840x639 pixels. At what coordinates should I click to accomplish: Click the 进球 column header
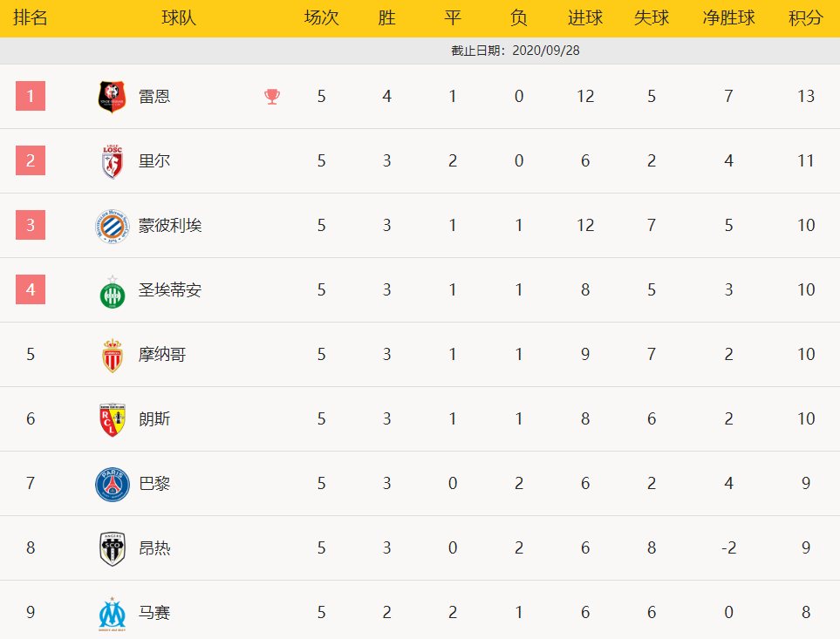[x=585, y=17]
